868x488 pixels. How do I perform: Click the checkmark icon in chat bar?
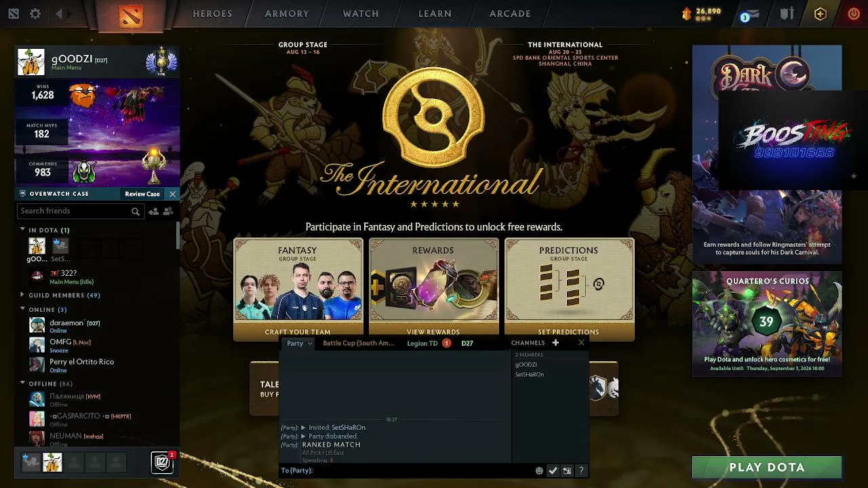[x=553, y=470]
